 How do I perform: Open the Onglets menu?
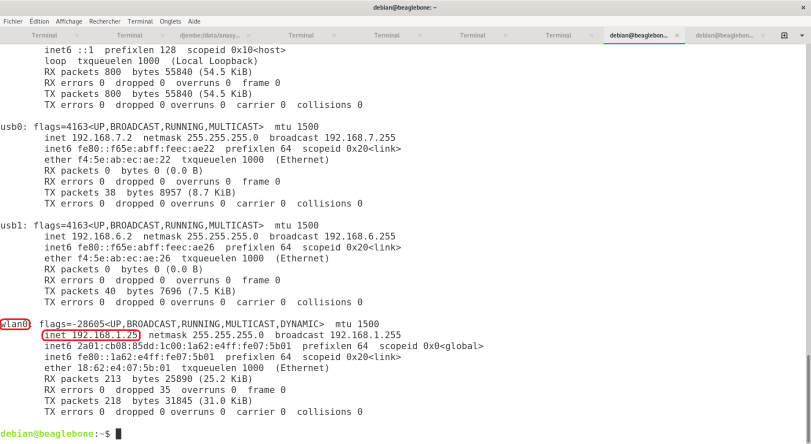(171, 21)
